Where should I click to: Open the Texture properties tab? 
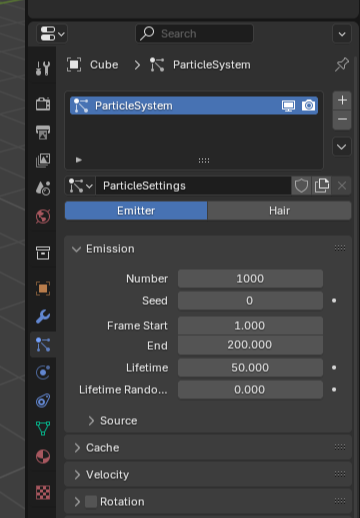point(43,492)
